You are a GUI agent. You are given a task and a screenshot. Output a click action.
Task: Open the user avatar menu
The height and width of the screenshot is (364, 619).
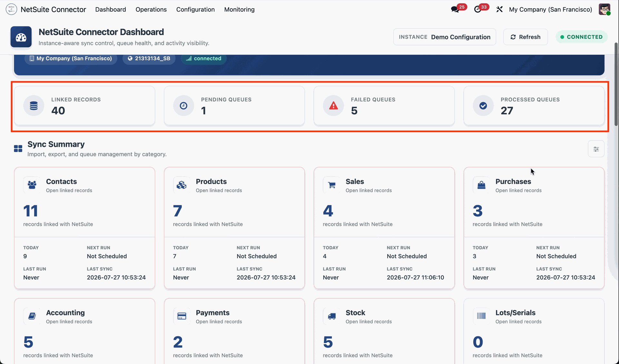click(604, 9)
